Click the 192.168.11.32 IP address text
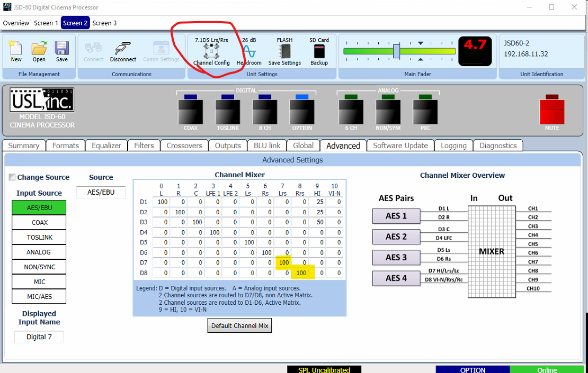The image size is (588, 373). (525, 54)
